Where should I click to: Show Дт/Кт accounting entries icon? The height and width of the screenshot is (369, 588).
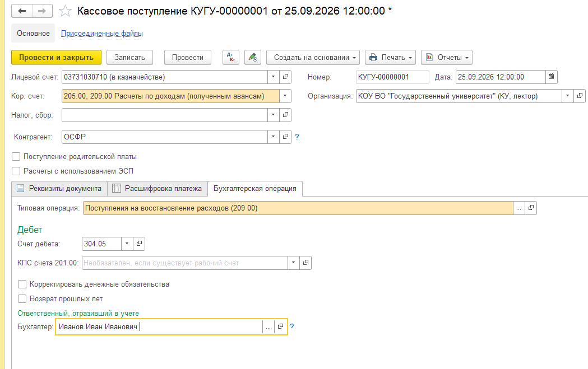[x=230, y=57]
